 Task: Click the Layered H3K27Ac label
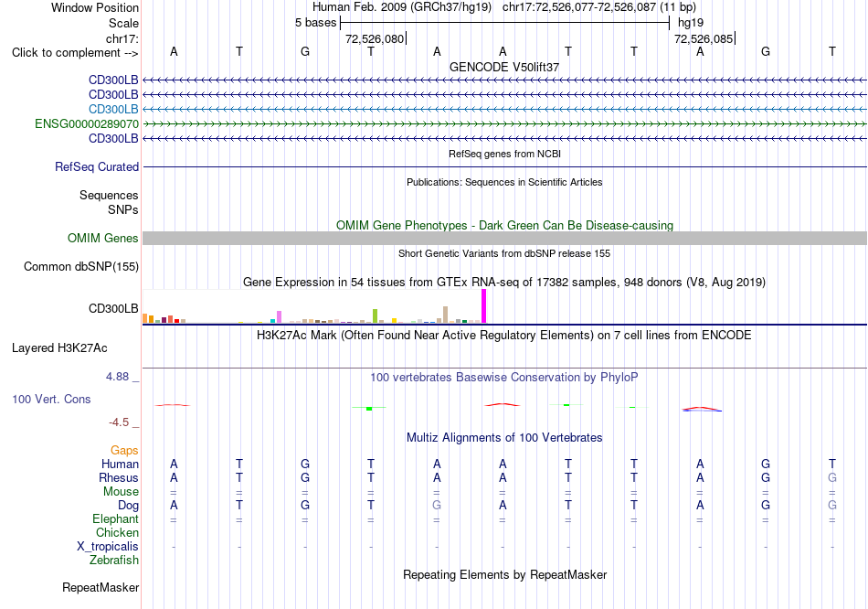tap(59, 348)
